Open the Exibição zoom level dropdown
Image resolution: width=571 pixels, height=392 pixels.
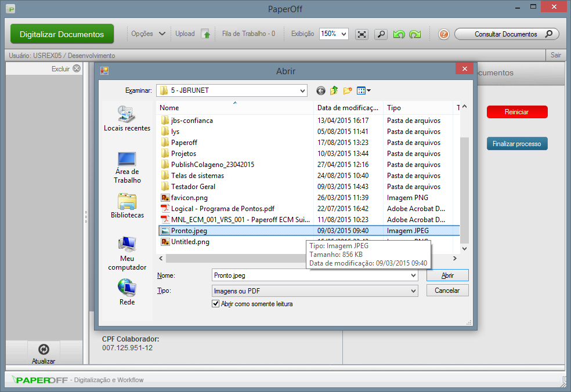pyautogui.click(x=342, y=33)
